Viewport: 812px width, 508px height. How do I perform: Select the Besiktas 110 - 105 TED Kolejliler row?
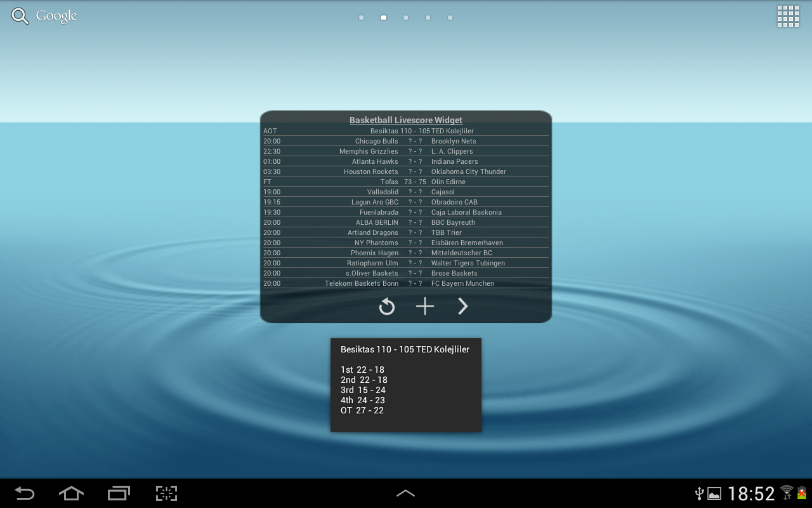(x=406, y=131)
